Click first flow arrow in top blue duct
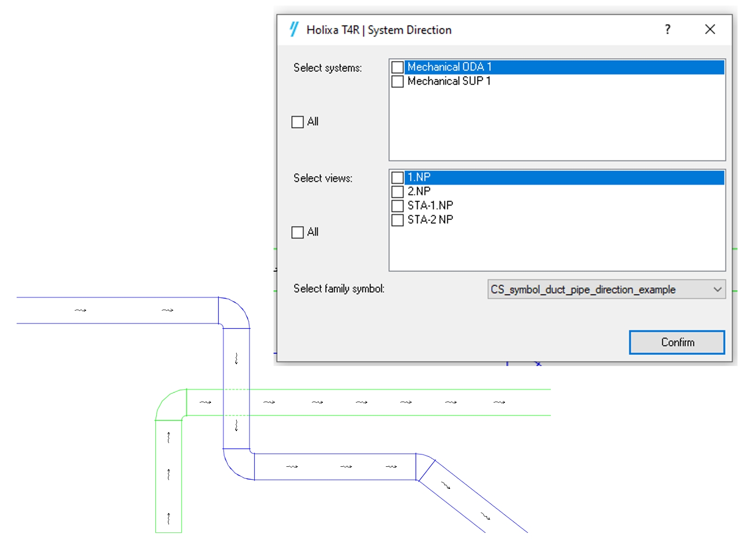This screenshot has height=549, width=756. tap(80, 311)
